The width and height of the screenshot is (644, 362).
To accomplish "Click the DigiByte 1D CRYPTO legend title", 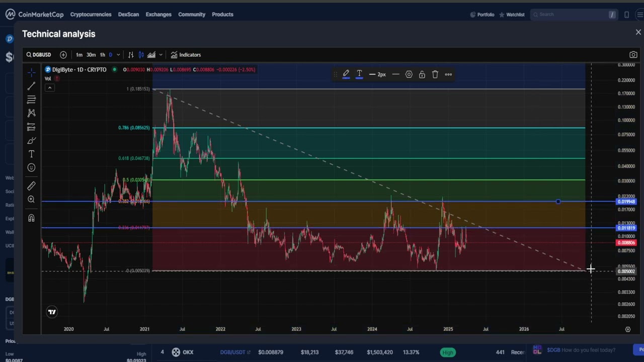I will click(79, 69).
